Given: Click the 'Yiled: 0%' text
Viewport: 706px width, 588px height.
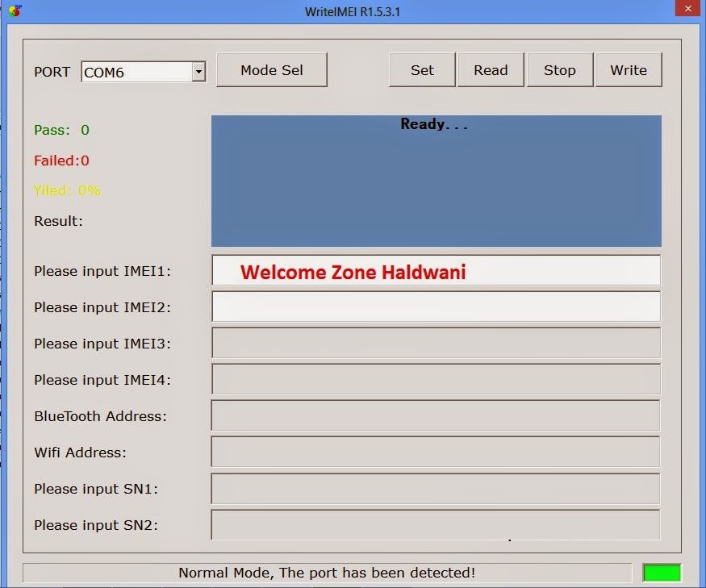Looking at the screenshot, I should pos(67,190).
